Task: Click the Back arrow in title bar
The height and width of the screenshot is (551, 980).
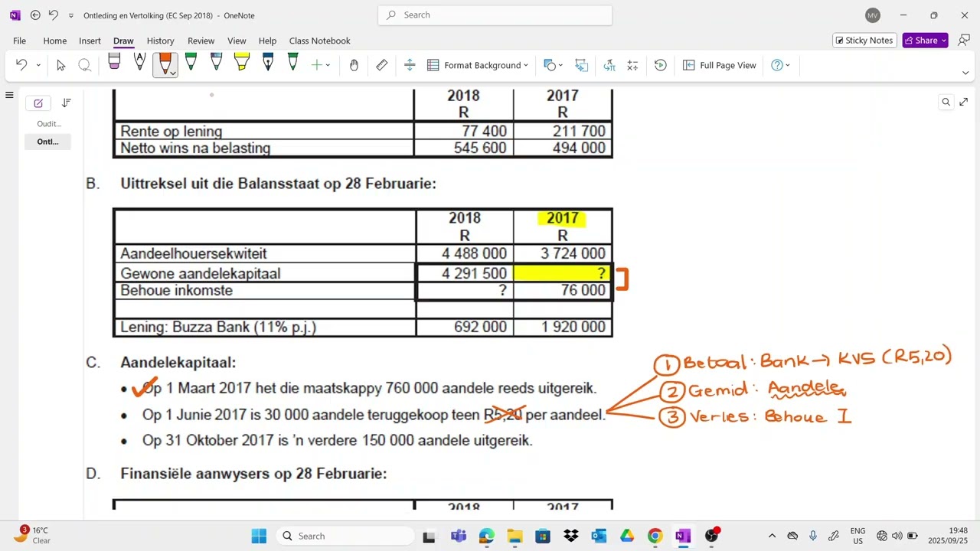Action: point(35,15)
